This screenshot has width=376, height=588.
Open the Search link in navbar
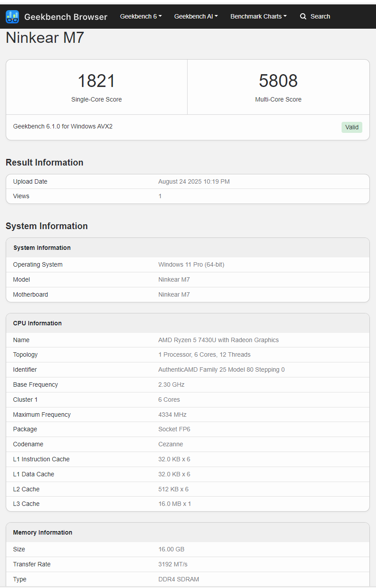315,16
